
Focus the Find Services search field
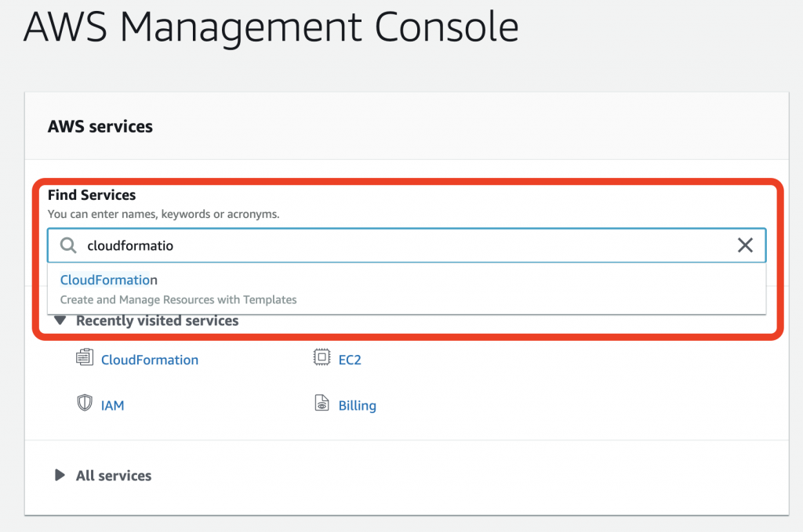(392, 245)
